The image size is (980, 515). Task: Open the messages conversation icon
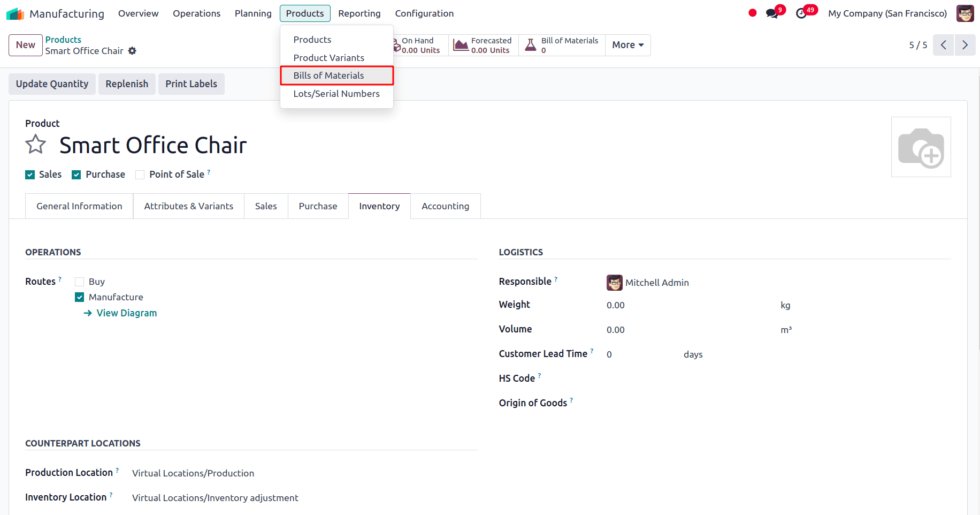click(772, 12)
